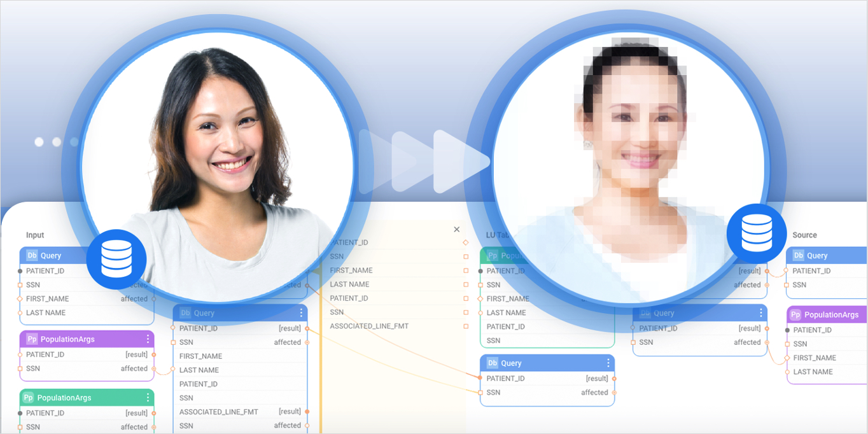Click FIRST_NAME row in green LU Table node

[x=547, y=299]
